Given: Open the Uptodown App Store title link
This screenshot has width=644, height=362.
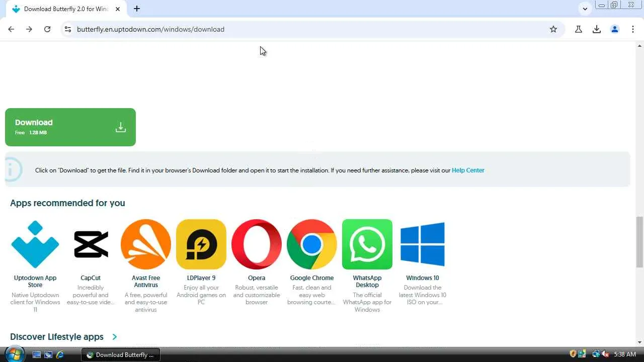Looking at the screenshot, I should [35, 282].
